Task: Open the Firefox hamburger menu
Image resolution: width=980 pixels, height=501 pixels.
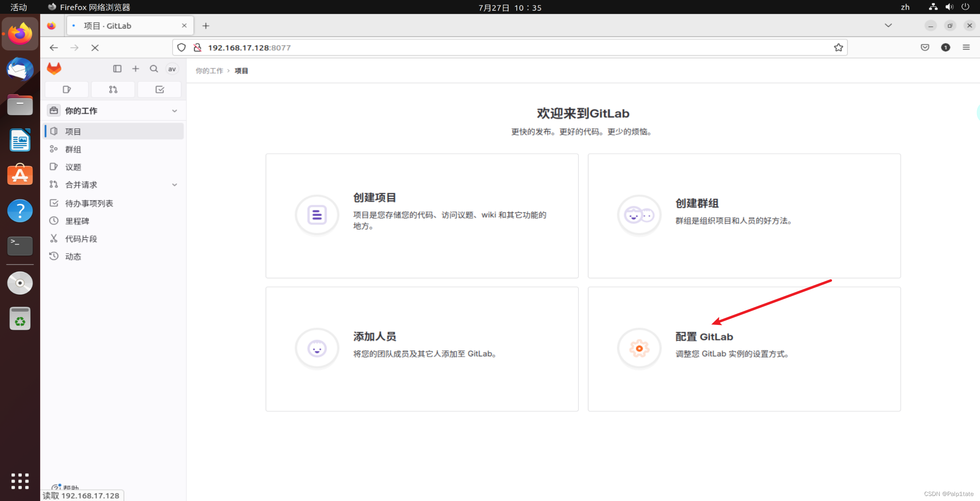Action: point(966,48)
